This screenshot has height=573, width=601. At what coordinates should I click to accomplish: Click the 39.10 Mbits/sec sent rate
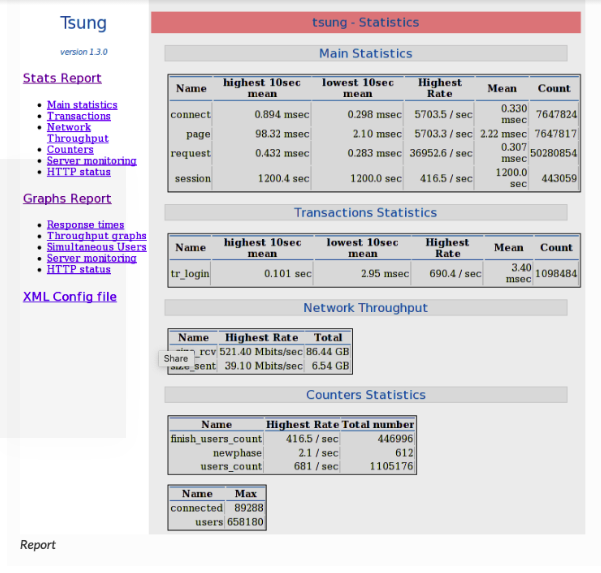[264, 366]
